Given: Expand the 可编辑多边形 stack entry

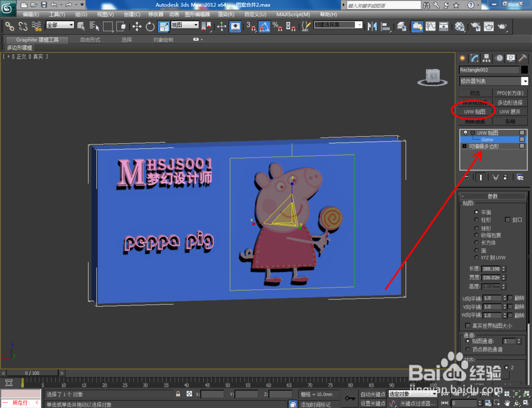Looking at the screenshot, I should pyautogui.click(x=464, y=146).
